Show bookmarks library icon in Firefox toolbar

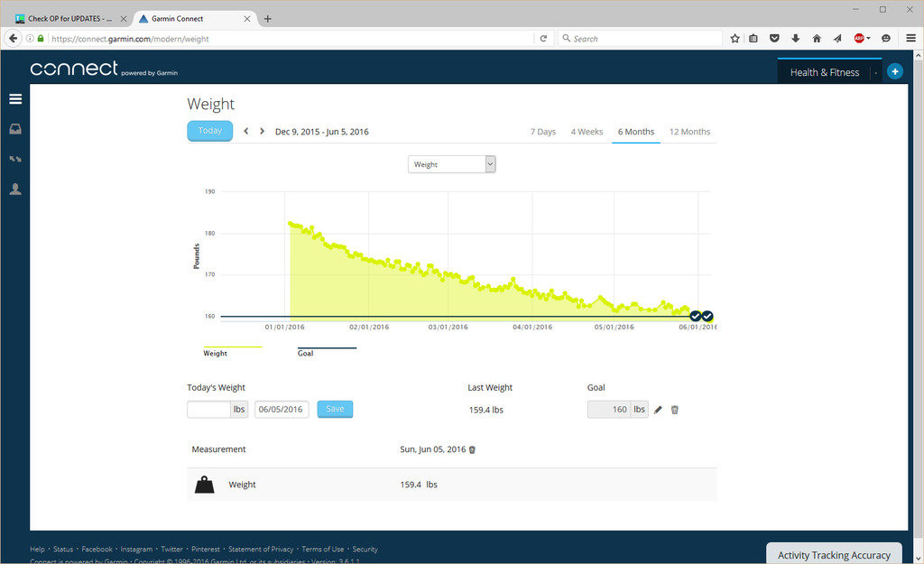(753, 38)
